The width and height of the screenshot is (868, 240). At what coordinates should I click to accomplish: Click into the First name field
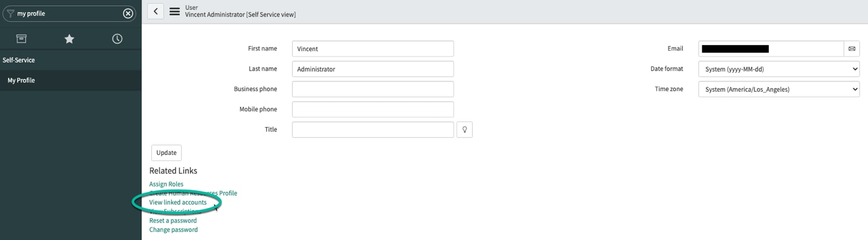[x=373, y=49]
